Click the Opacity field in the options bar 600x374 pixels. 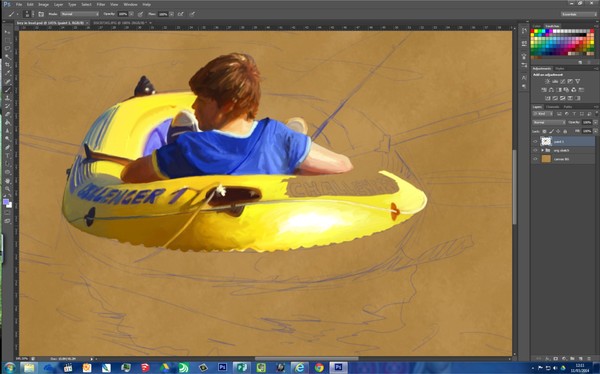click(x=123, y=14)
